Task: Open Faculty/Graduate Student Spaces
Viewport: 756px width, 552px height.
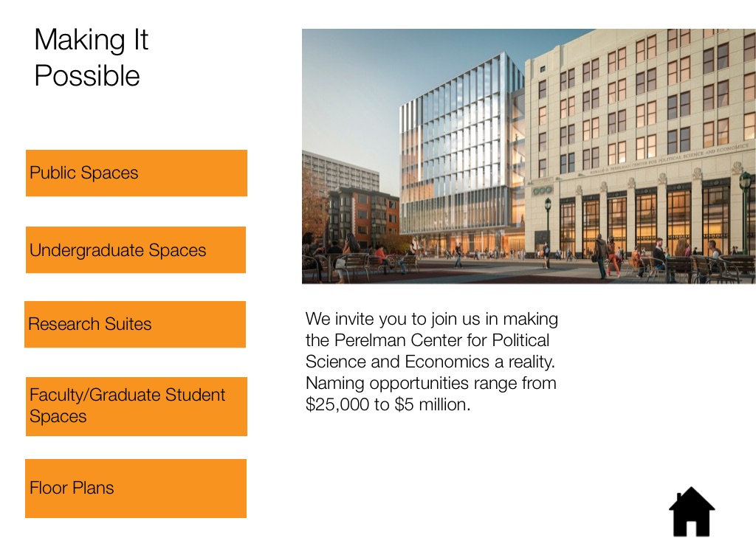Action: click(136, 406)
